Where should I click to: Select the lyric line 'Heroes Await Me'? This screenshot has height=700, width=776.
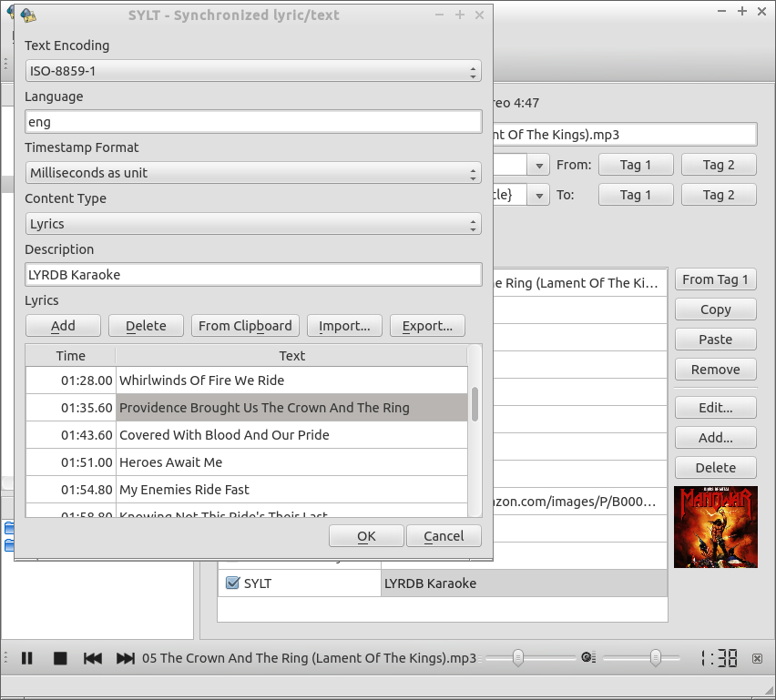point(228,462)
